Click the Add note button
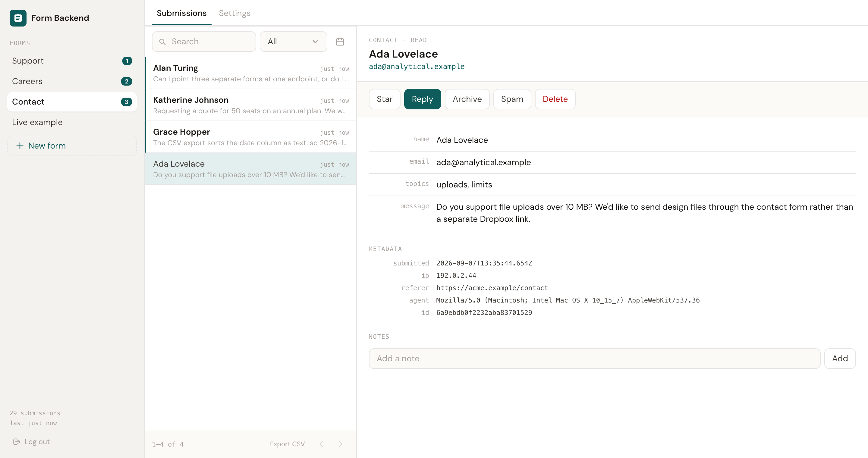The height and width of the screenshot is (458, 868). (840, 358)
